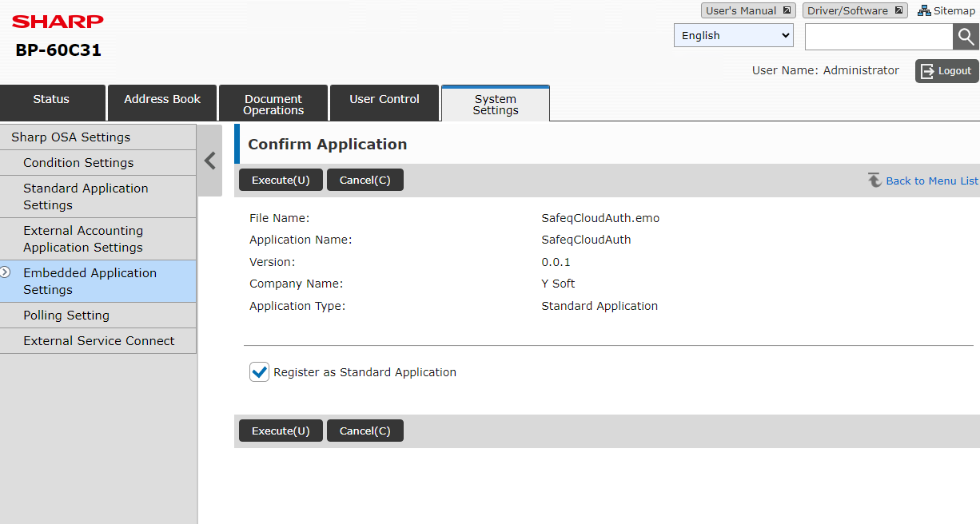Select External Service Connect menu item
The width and height of the screenshot is (980, 524).
[98, 341]
